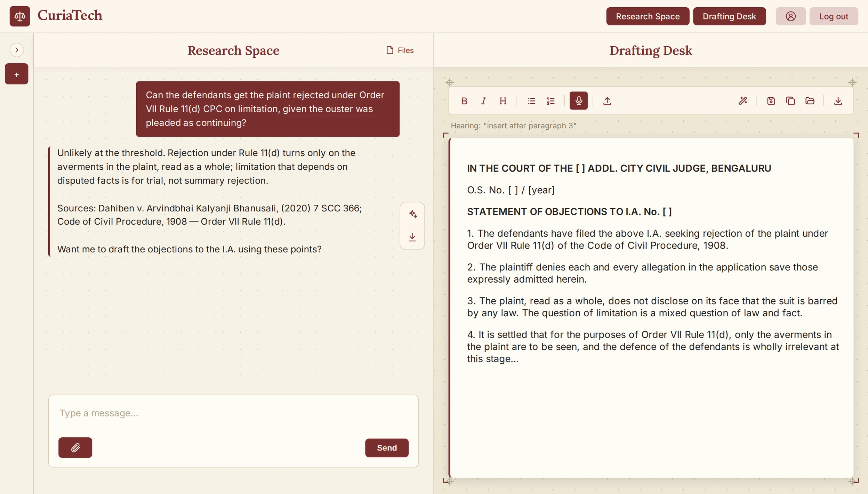This screenshot has height=494, width=868.
Task: Click the Log out button
Action: 834,16
